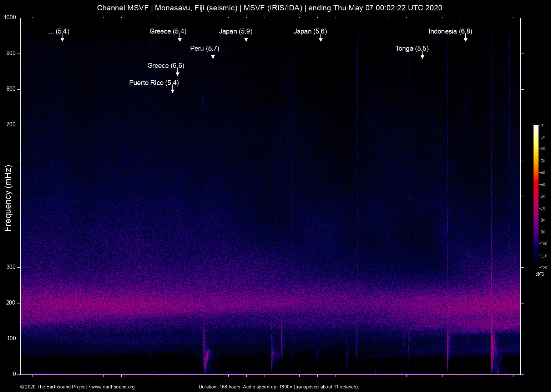This screenshot has width=551, height=392.
Task: Select the '-60' color scale label
Action: point(542,196)
